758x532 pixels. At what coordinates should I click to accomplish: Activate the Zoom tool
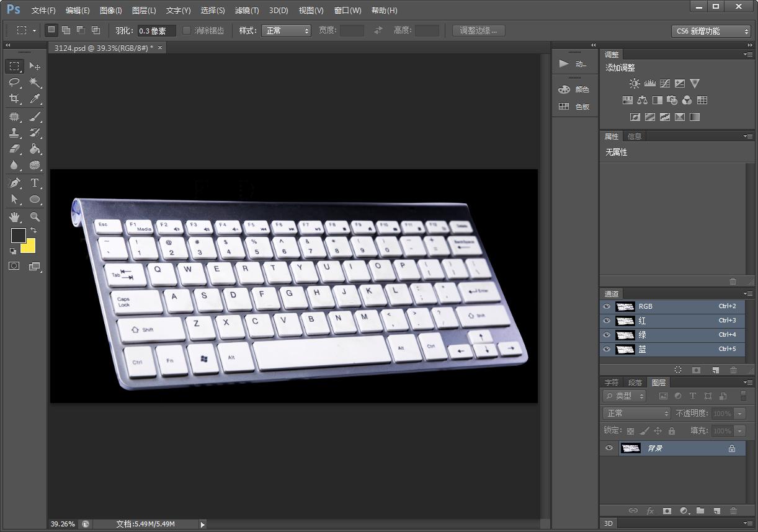35,216
